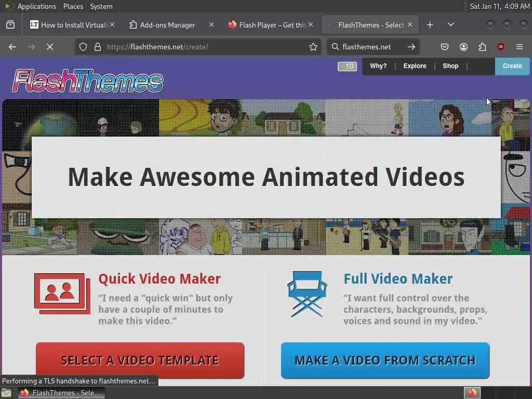
Task: Open the tracking protection shield icon
Action: click(83, 47)
